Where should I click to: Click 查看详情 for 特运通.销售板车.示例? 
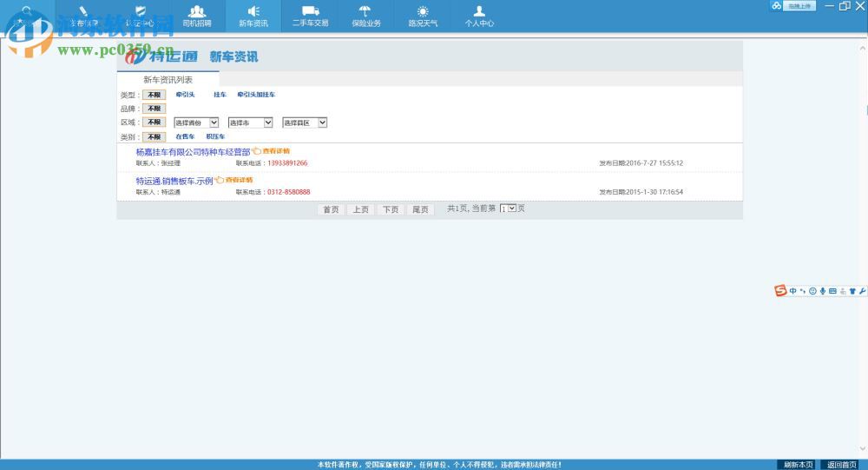pos(239,180)
